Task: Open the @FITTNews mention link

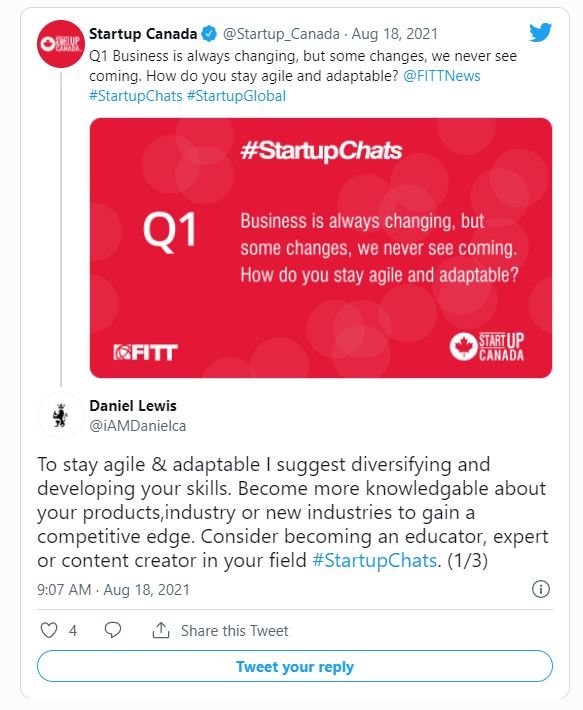Action: [x=442, y=76]
